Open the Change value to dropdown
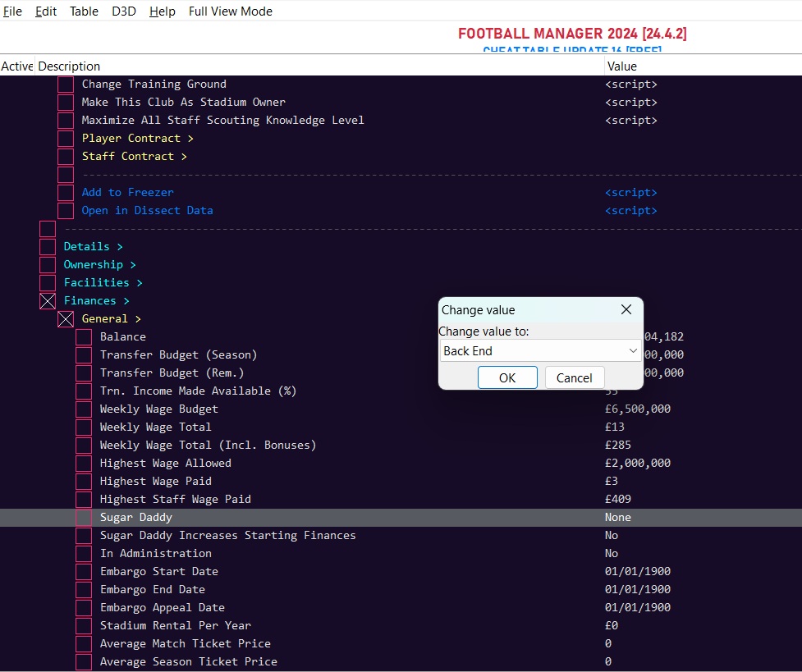The height and width of the screenshot is (672, 802). click(632, 351)
